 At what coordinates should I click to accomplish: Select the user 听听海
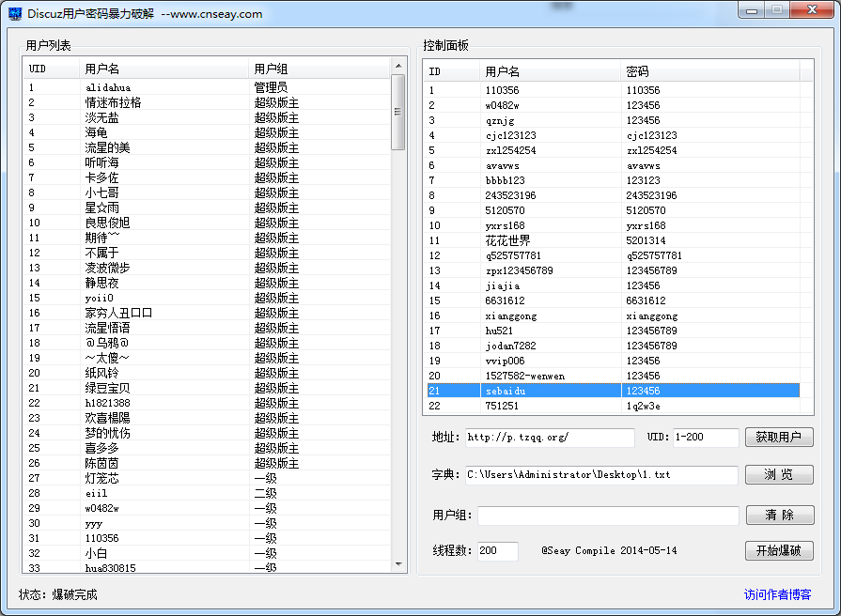point(207,162)
